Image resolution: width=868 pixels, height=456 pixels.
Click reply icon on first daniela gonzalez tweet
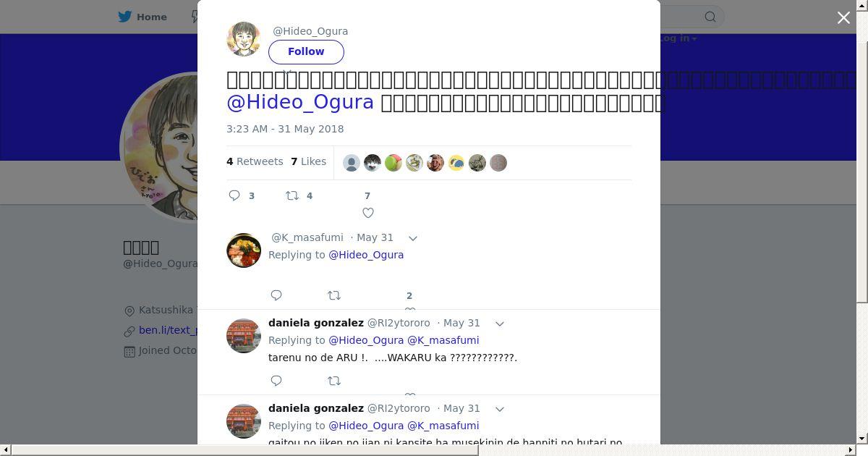pyautogui.click(x=276, y=381)
